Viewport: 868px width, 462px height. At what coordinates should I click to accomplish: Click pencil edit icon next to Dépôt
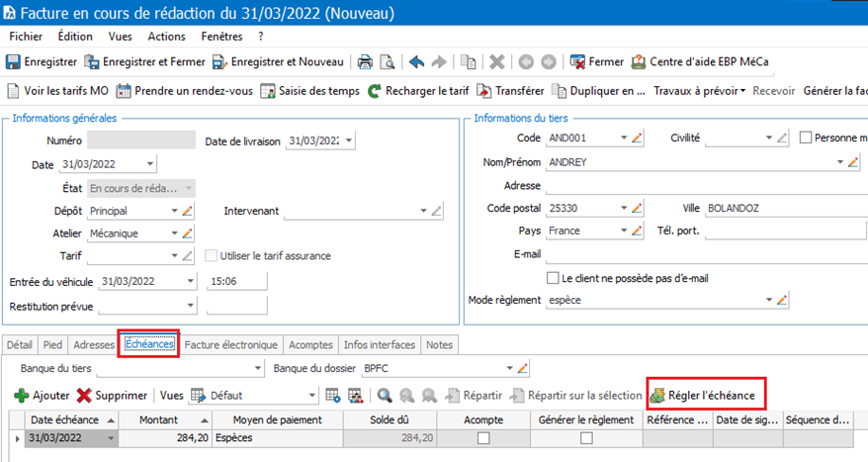[188, 211]
